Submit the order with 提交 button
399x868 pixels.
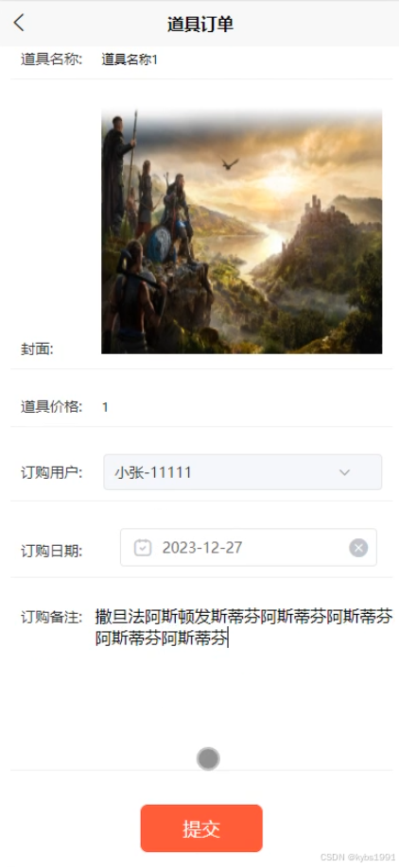coord(201,828)
